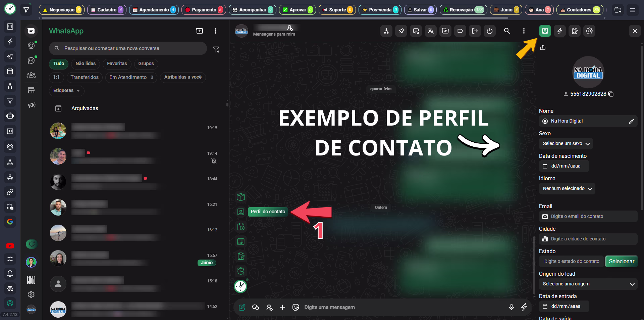This screenshot has height=320, width=644.
Task: Click the hierarchy transfer icon in chat header
Action: point(386,31)
